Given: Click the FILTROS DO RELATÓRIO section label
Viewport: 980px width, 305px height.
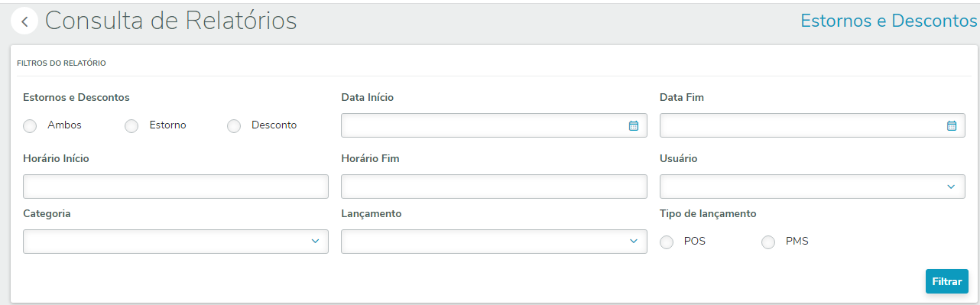Looking at the screenshot, I should 61,63.
